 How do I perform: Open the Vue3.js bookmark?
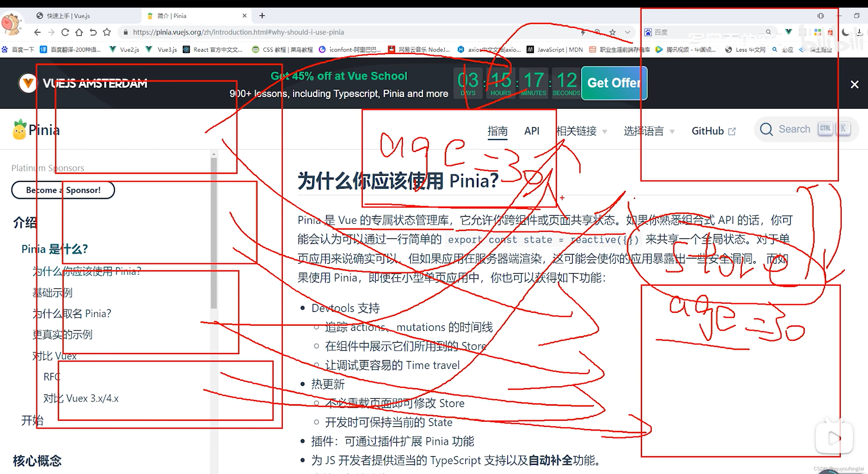click(x=161, y=50)
